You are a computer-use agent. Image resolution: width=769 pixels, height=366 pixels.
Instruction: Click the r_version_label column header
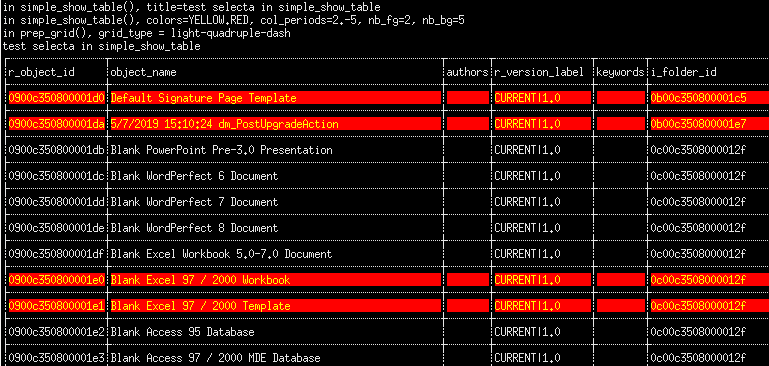coord(539,72)
